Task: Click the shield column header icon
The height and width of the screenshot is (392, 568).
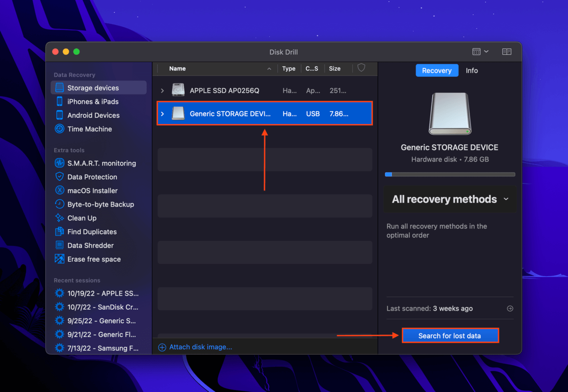Action: (361, 68)
